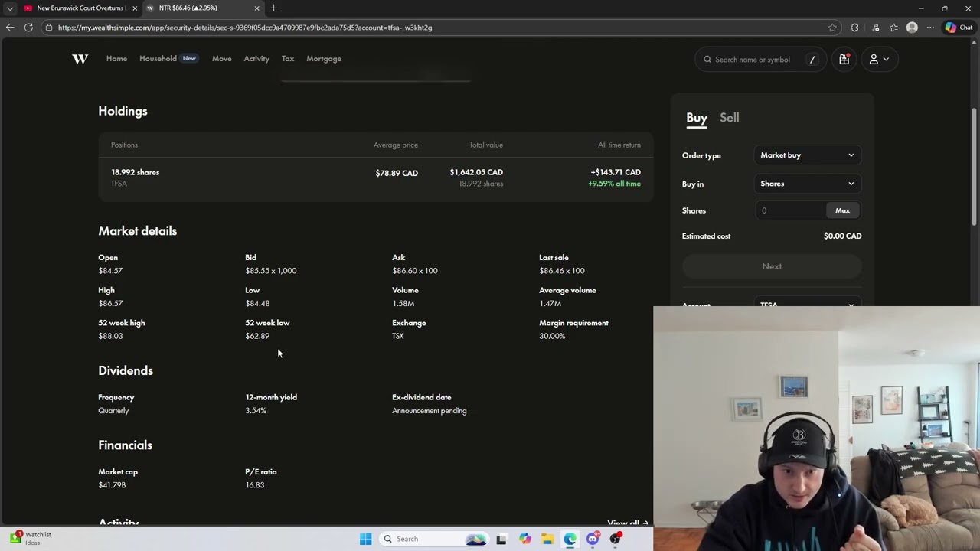Open File Explorer from taskbar

[547, 539]
